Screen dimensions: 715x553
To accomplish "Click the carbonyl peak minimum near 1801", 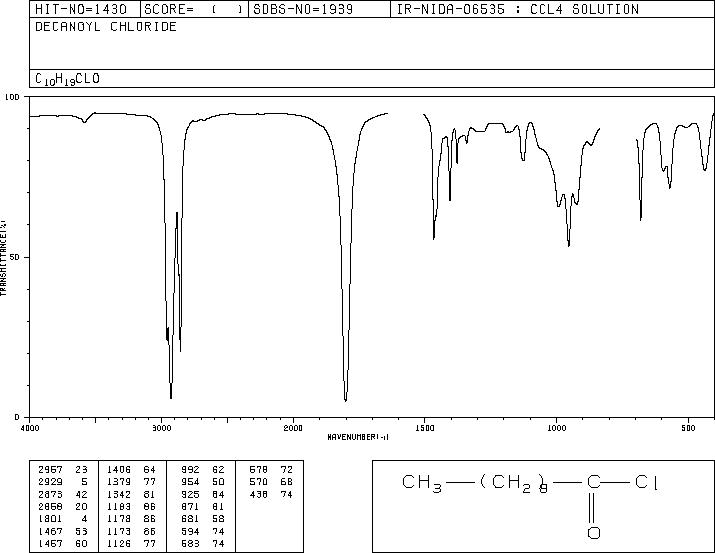I will tap(346, 400).
